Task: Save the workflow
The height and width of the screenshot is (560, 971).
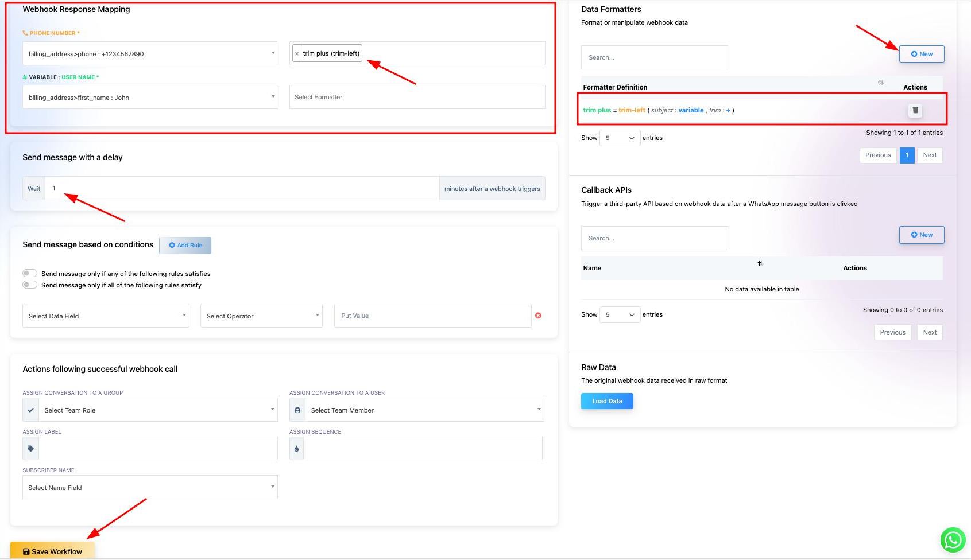Action: coord(52,551)
